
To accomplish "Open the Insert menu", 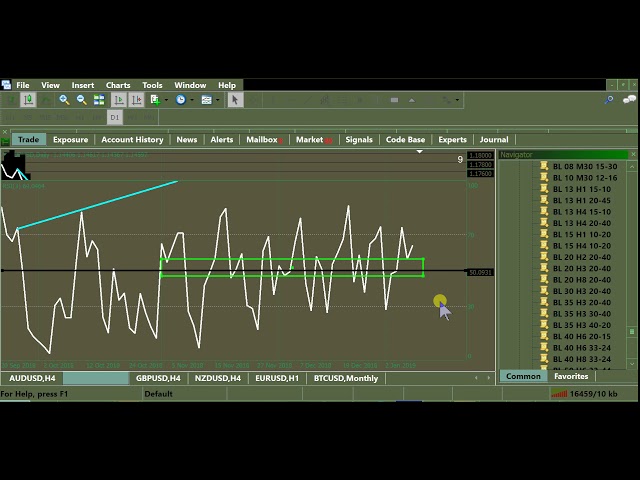I will tap(83, 85).
